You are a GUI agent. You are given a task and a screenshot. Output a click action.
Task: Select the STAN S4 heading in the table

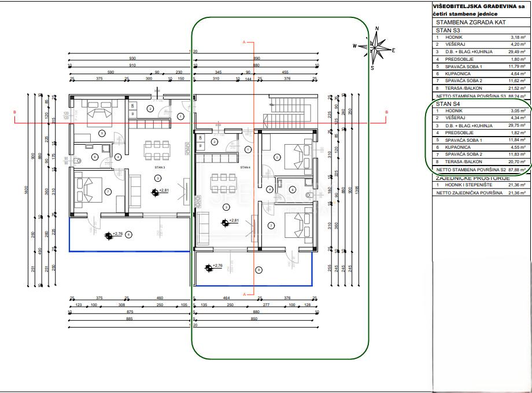[x=448, y=104]
